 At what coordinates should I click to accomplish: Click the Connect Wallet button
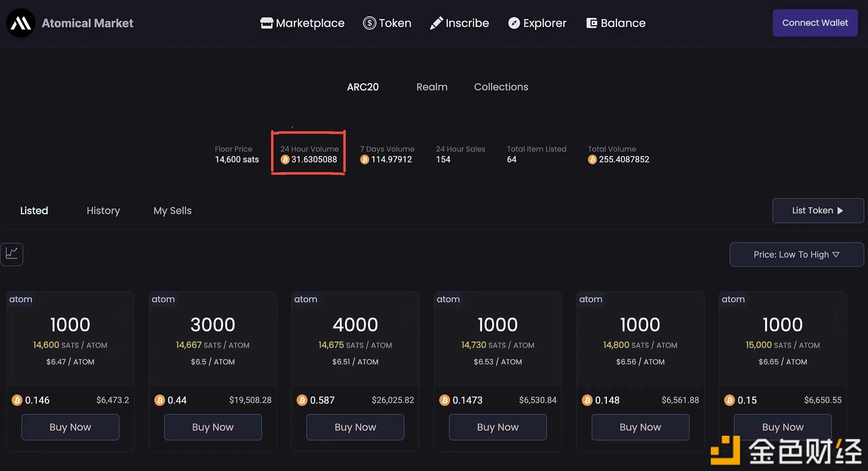point(815,23)
